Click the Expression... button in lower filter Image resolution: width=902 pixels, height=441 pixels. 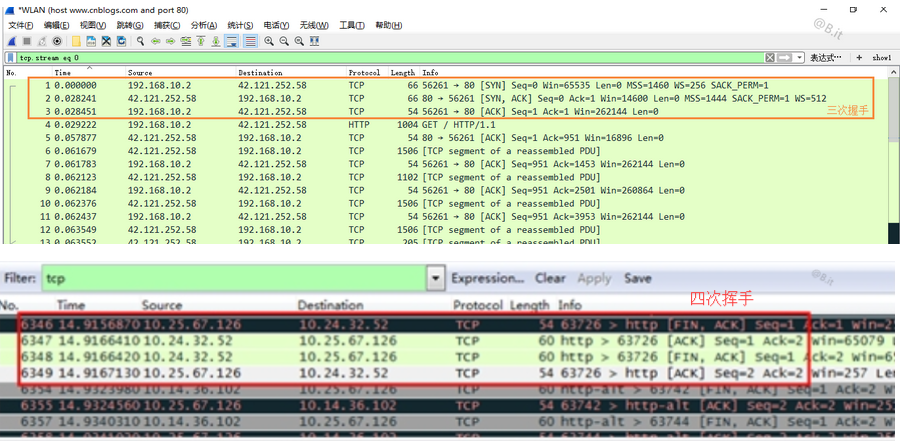(487, 278)
